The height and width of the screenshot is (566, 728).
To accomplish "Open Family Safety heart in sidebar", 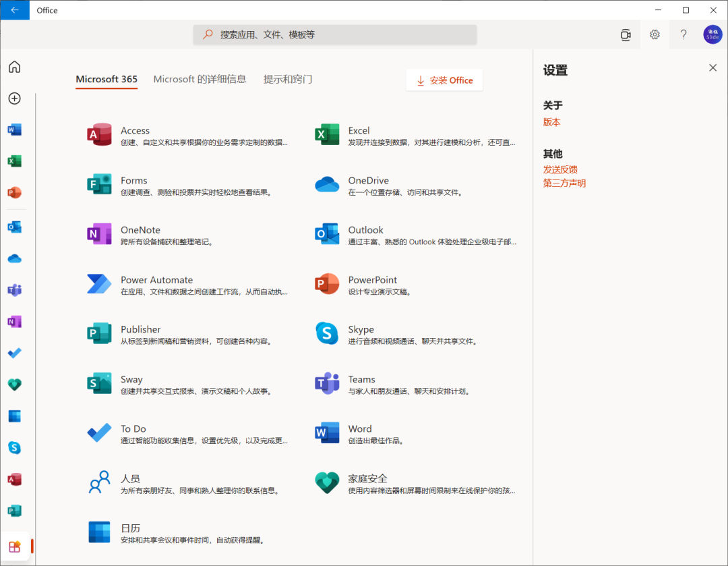I will point(14,385).
